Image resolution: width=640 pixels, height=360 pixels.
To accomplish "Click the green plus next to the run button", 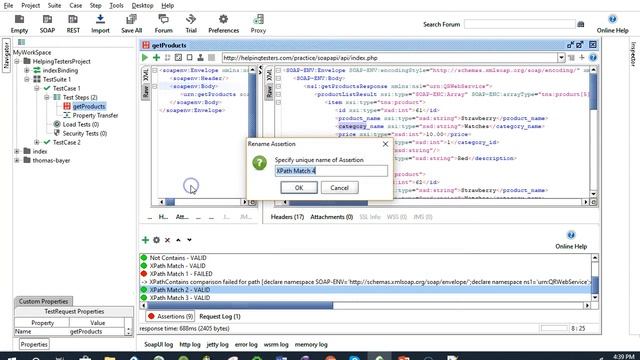I will 156,58.
